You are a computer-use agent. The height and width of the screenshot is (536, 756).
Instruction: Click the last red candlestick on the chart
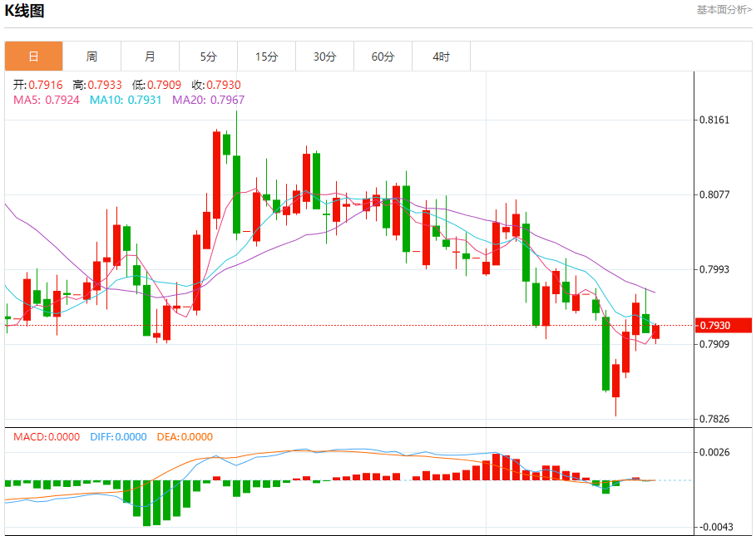(655, 332)
